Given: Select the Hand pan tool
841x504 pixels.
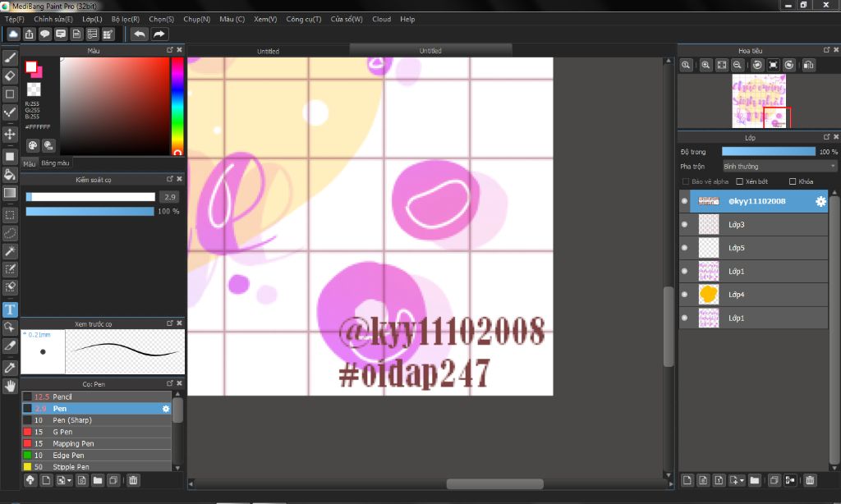Looking at the screenshot, I should (x=10, y=386).
